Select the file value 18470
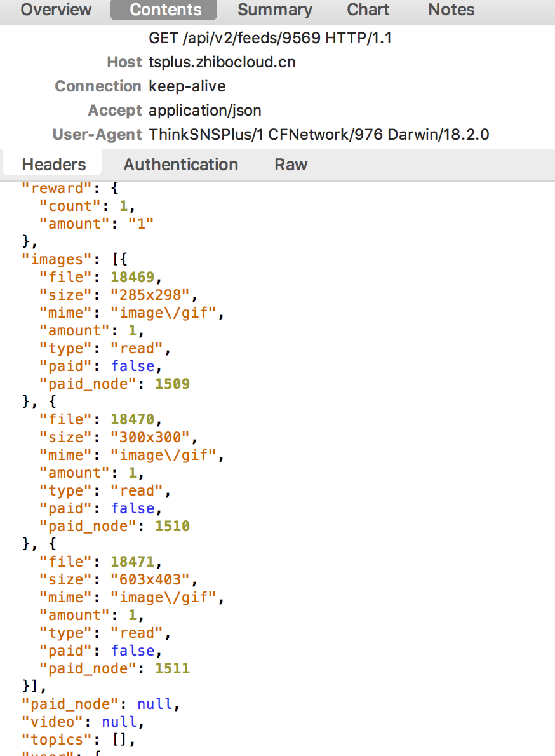 coord(133,419)
